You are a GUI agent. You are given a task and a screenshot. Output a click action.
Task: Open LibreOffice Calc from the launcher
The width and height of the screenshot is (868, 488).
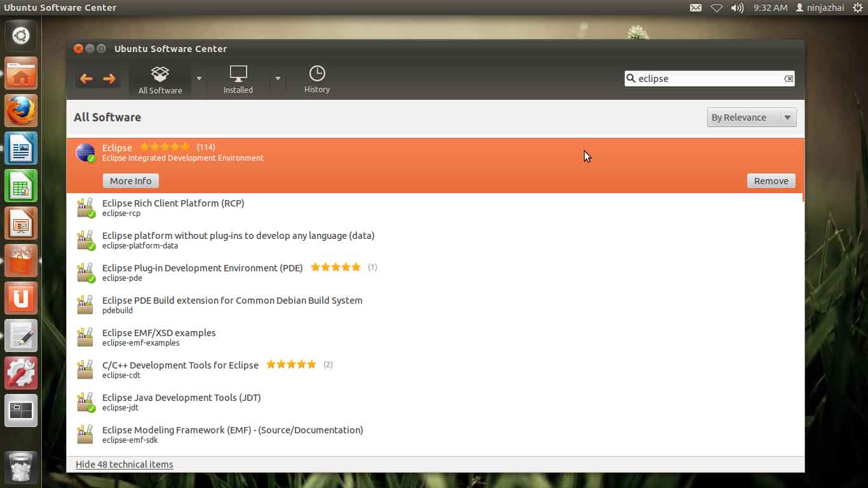coord(21,186)
